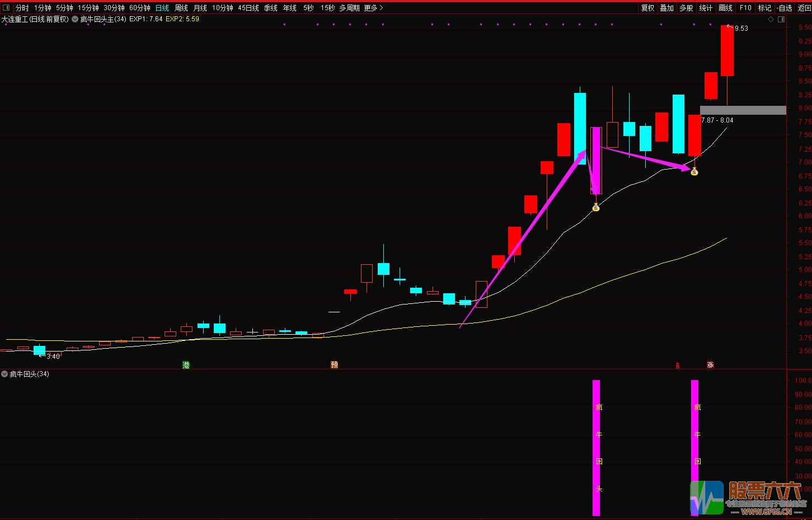Collapse the 疯牛回头 sub-chart indicator arrow
Image resolution: width=812 pixels, height=520 pixels.
tap(4, 374)
